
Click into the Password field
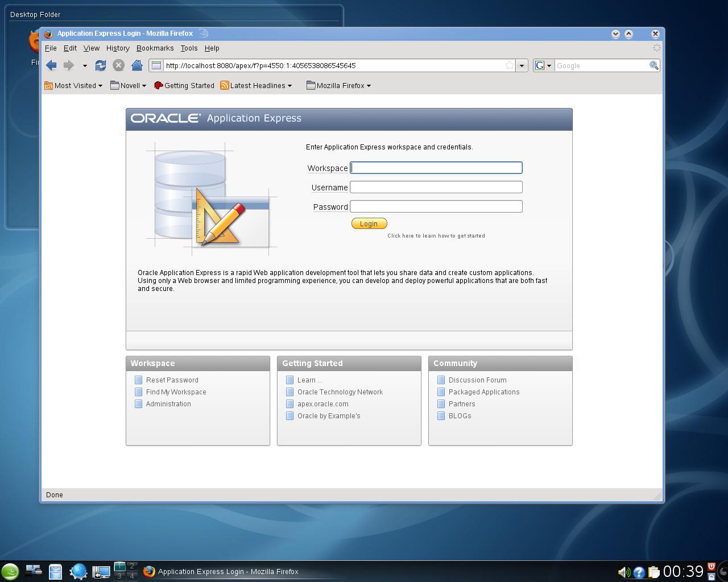pyautogui.click(x=436, y=206)
